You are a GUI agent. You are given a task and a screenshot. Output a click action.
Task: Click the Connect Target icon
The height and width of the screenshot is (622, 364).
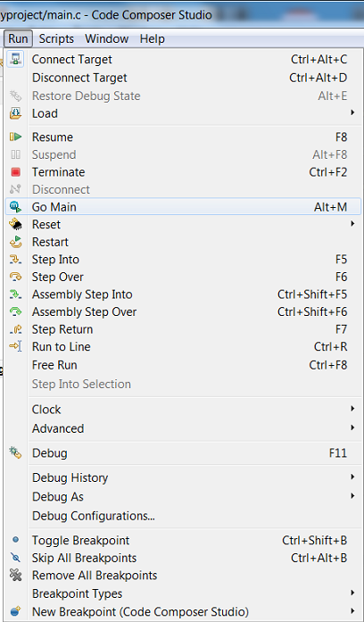(15, 59)
